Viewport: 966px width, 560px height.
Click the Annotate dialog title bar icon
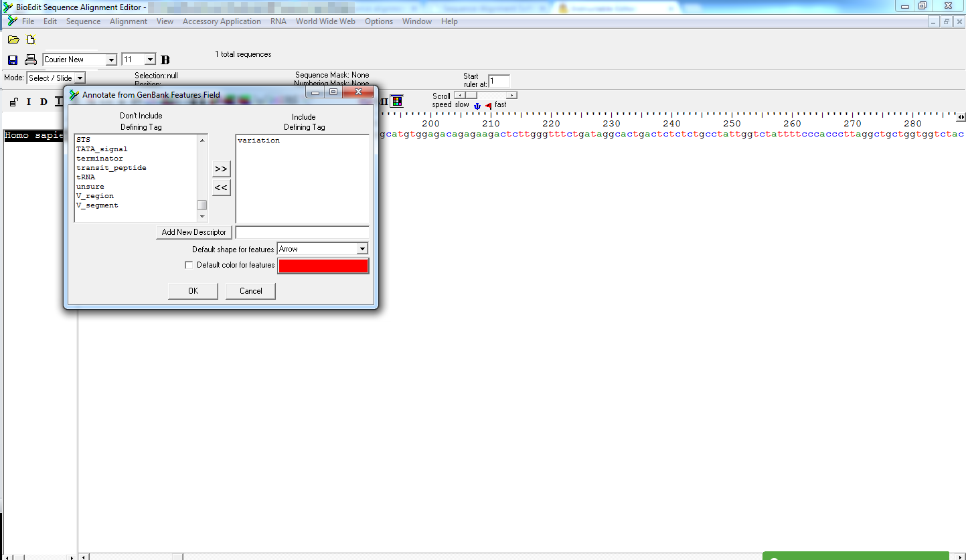pyautogui.click(x=74, y=94)
